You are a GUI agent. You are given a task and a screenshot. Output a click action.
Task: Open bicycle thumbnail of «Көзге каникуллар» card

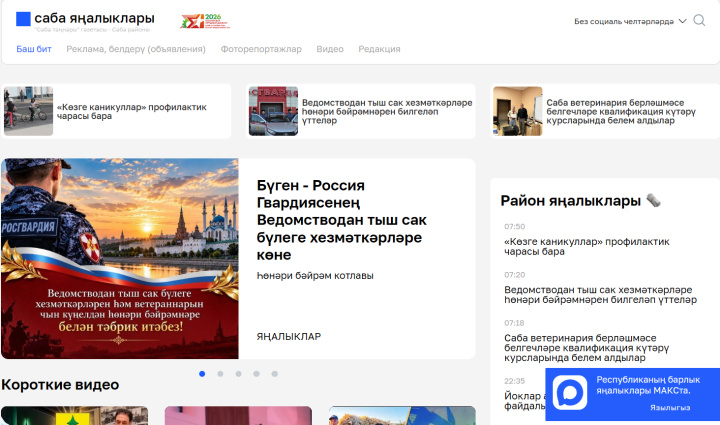pos(28,111)
